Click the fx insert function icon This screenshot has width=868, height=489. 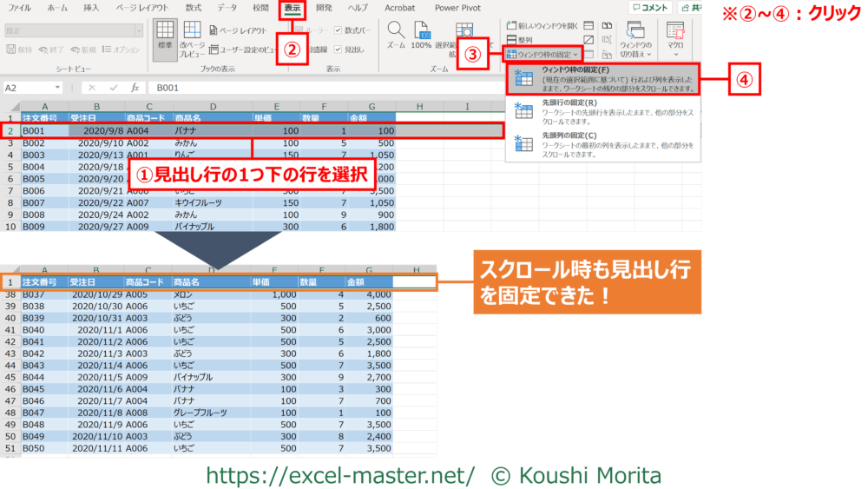click(135, 88)
